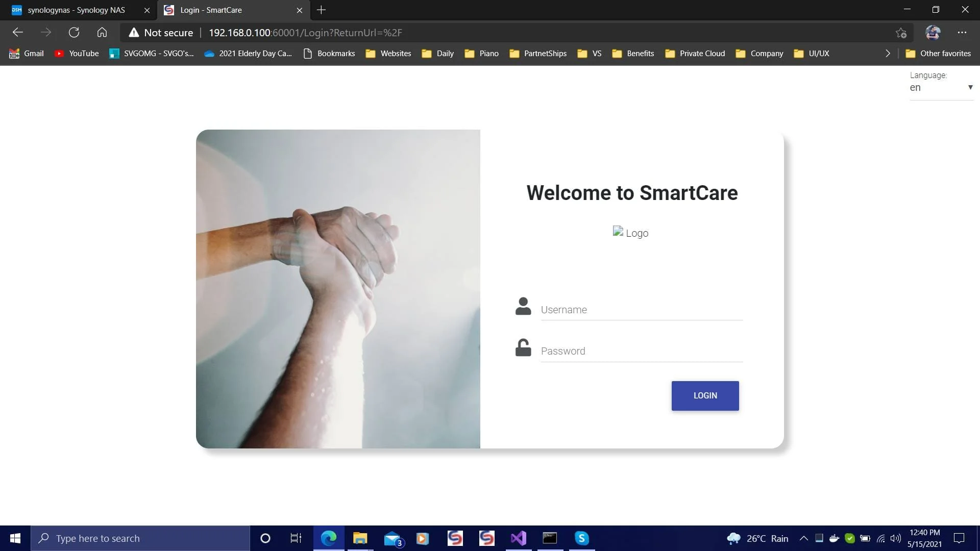The image size is (980, 551).
Task: Open the browser home page
Action: pyautogui.click(x=102, y=33)
